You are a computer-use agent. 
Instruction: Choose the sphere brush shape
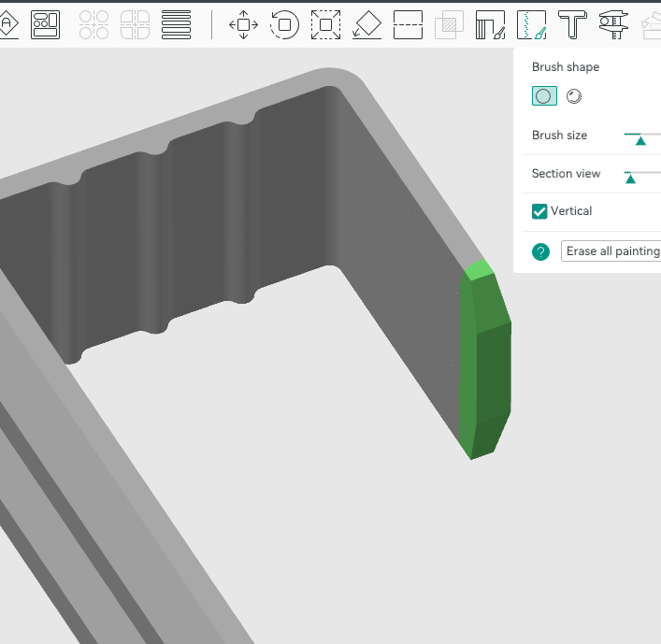(574, 95)
